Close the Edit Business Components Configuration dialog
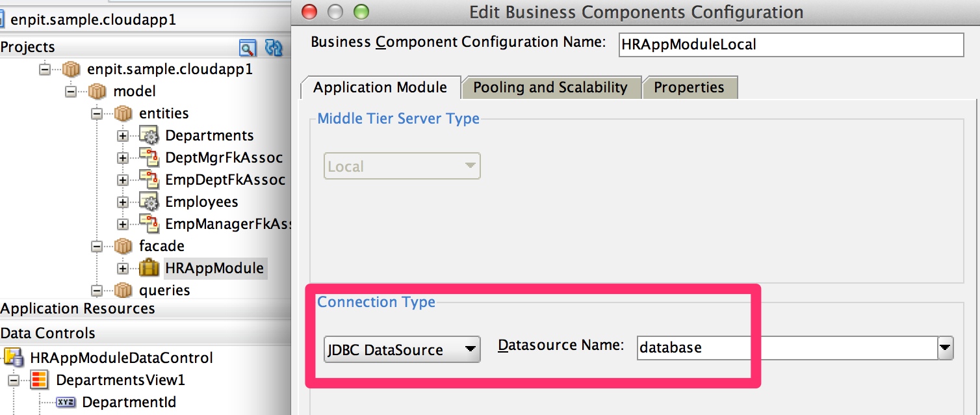This screenshot has width=980, height=415. [x=310, y=12]
